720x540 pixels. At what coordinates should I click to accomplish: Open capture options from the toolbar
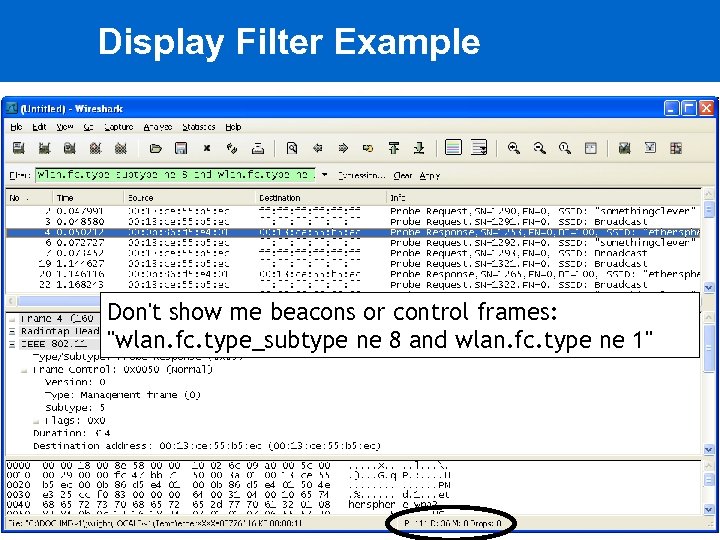tap(44, 148)
